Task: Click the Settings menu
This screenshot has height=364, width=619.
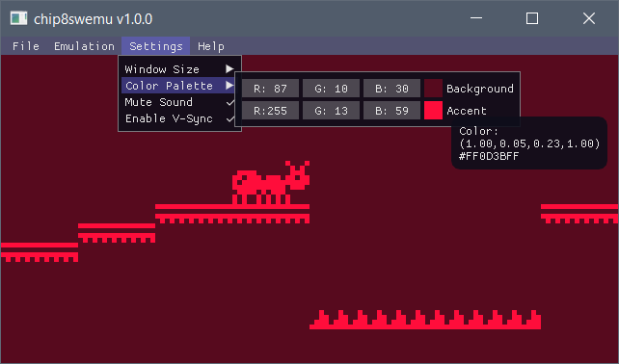Action: [156, 46]
